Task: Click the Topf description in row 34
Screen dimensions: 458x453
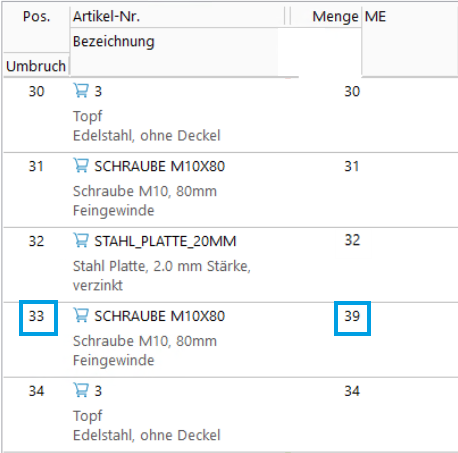Action: coord(88,416)
